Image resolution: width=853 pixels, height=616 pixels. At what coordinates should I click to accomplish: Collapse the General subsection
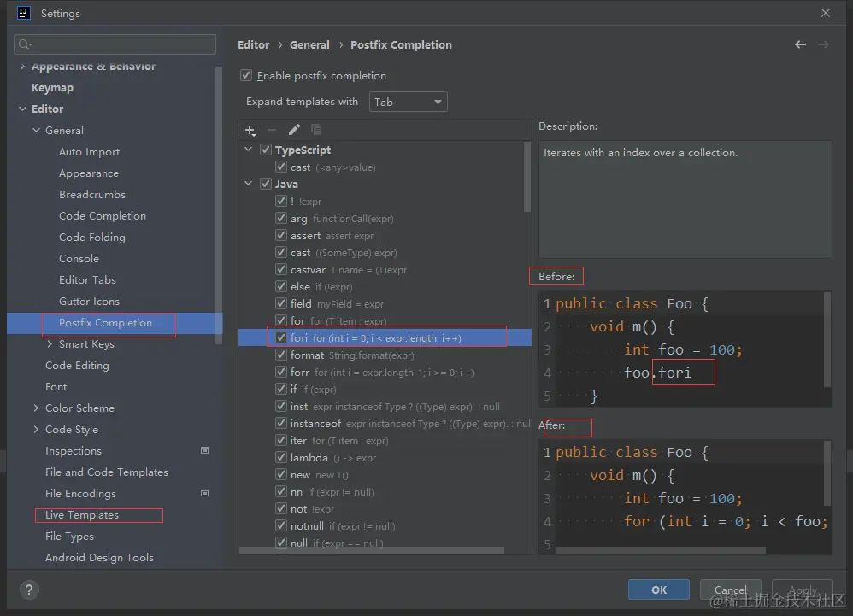[37, 131]
